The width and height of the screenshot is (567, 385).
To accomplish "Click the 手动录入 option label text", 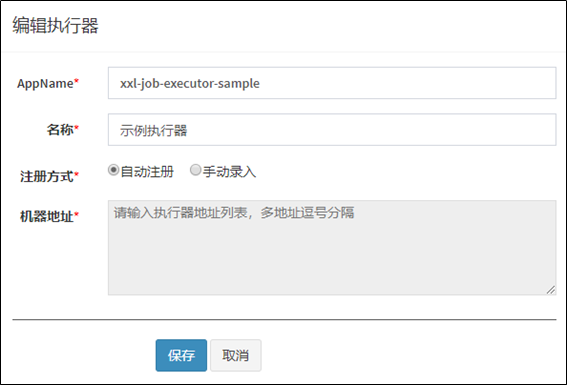I will coord(229,171).
